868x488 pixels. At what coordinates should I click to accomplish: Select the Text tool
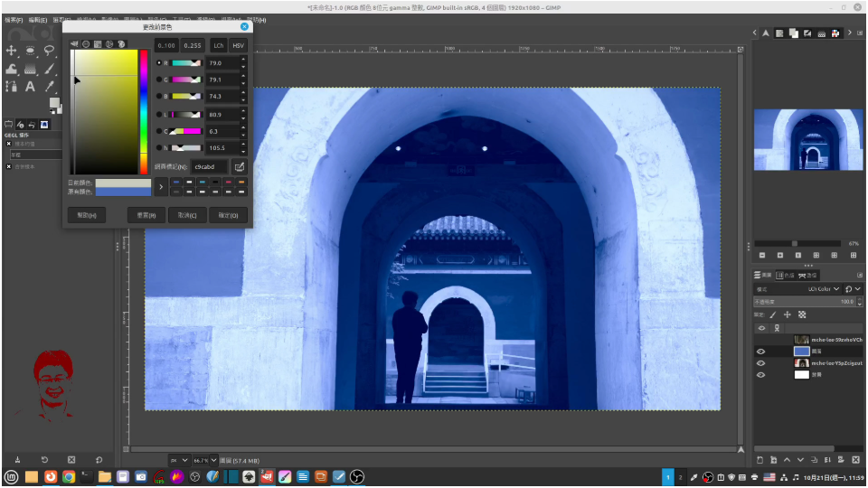pyautogui.click(x=30, y=87)
